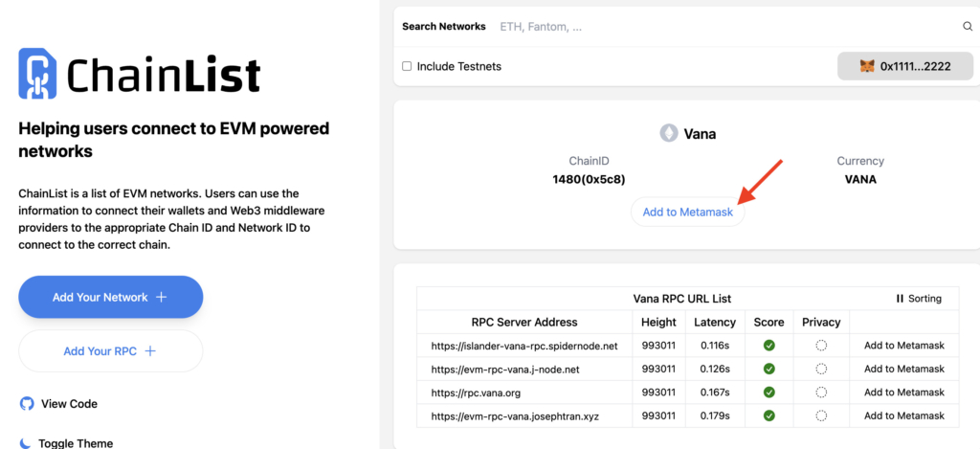Click the connected wallet 0x1111...2222 button
The height and width of the screenshot is (449, 980).
pyautogui.click(x=905, y=66)
